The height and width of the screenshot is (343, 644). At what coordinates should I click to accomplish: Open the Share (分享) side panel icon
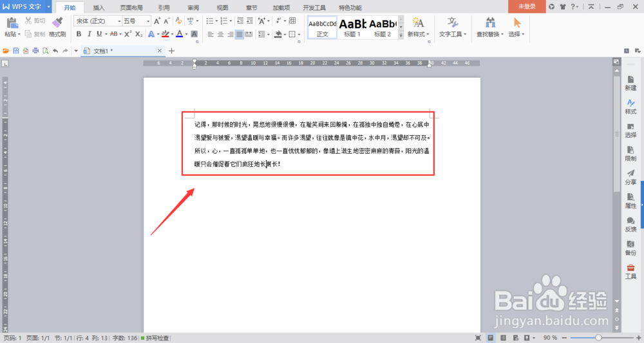coord(630,177)
